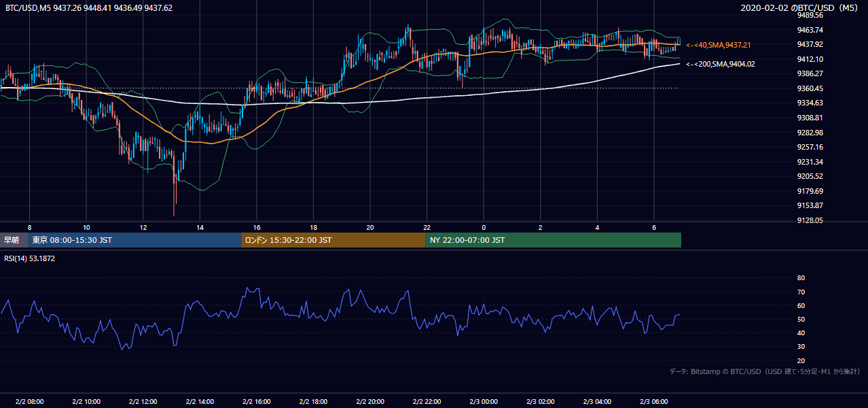This screenshot has height=408, width=868.
Task: Click RSI scale level 50
Action: point(801,320)
